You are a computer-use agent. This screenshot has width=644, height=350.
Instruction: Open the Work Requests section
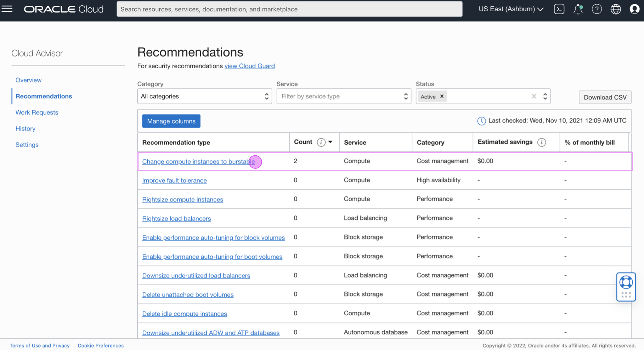[36, 112]
